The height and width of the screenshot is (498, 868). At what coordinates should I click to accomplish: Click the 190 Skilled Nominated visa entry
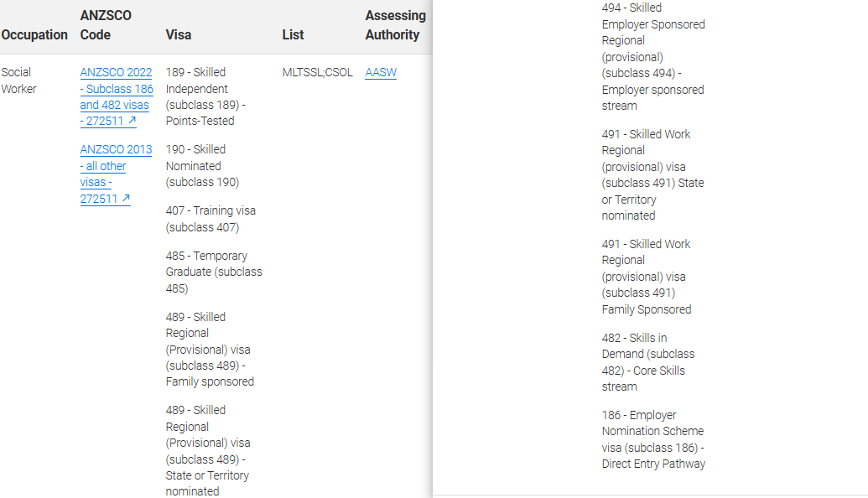[202, 166]
